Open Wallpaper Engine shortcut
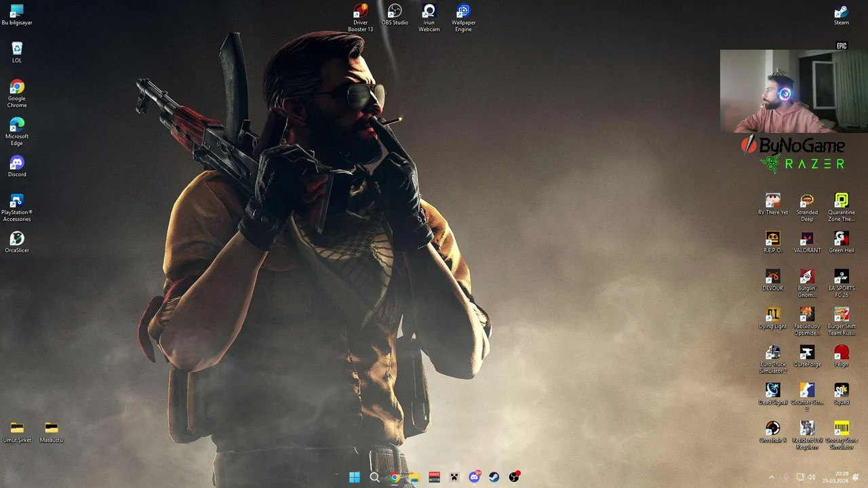Image resolution: width=868 pixels, height=488 pixels. pyautogui.click(x=463, y=18)
